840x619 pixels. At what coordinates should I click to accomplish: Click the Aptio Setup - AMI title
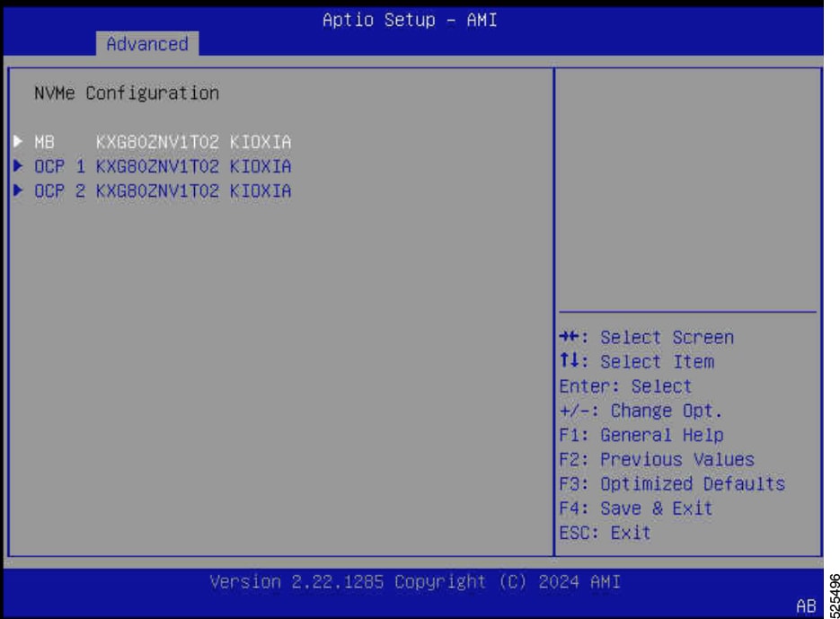pyautogui.click(x=410, y=20)
